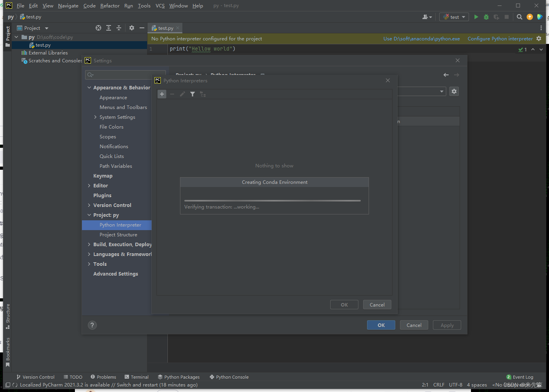549x392 pixels.
Task: Select Project Structure settings page
Action: click(x=118, y=234)
